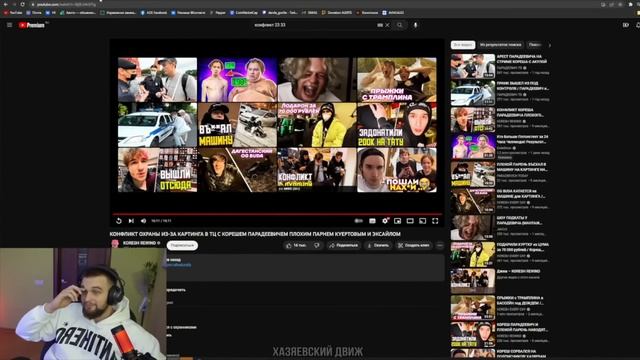Viewport: 640px width, 360px height.
Task: Open the YouTube hamburger guide menu
Action: pos(9,25)
